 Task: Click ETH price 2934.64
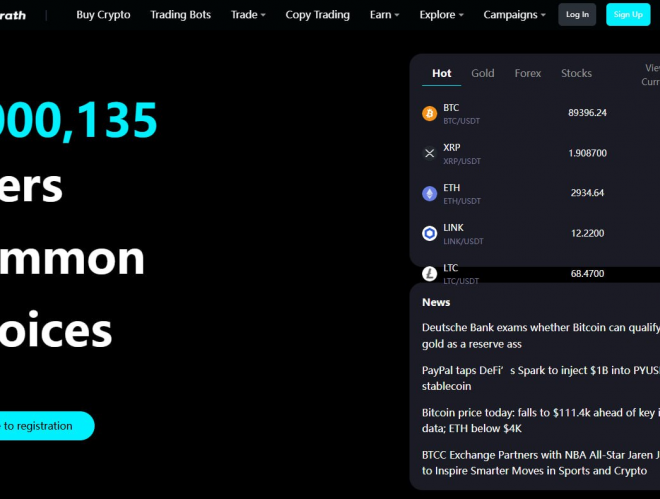click(587, 193)
